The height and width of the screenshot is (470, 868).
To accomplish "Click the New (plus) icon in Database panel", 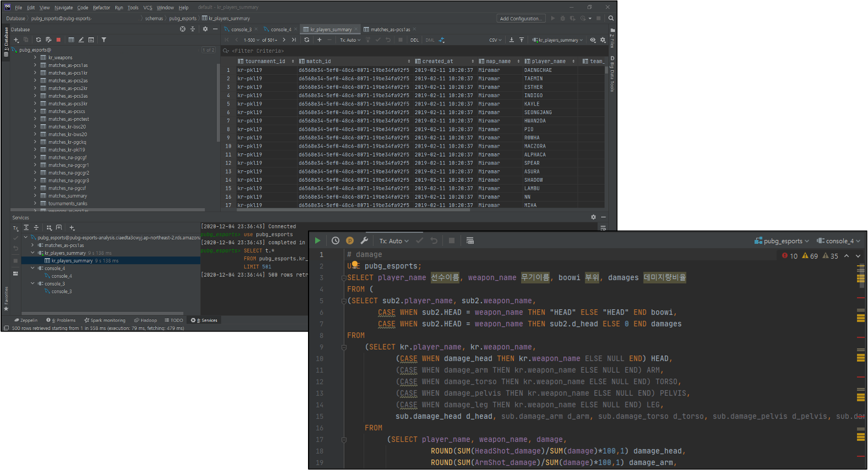I will [x=16, y=40].
